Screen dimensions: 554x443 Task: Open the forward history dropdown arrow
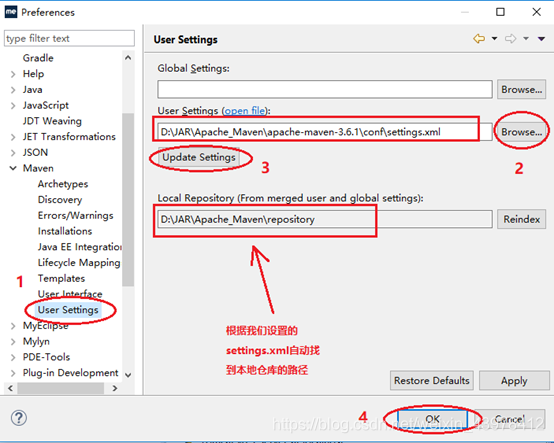tap(526, 39)
